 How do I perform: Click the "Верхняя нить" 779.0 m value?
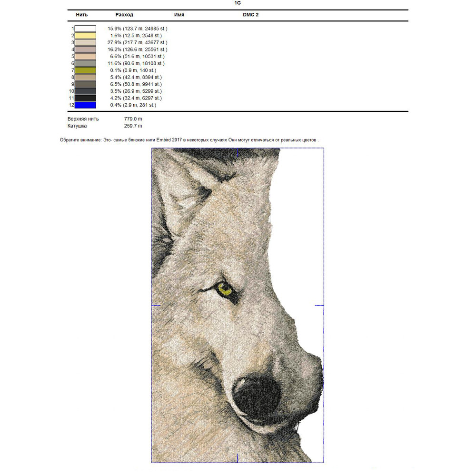tap(133, 119)
